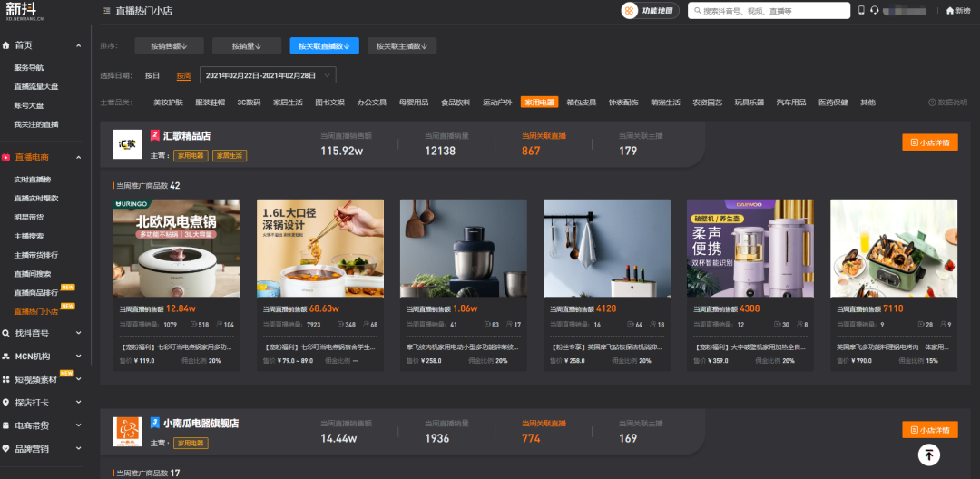Click the 数据说明 help icon
980x479 pixels.
point(932,103)
